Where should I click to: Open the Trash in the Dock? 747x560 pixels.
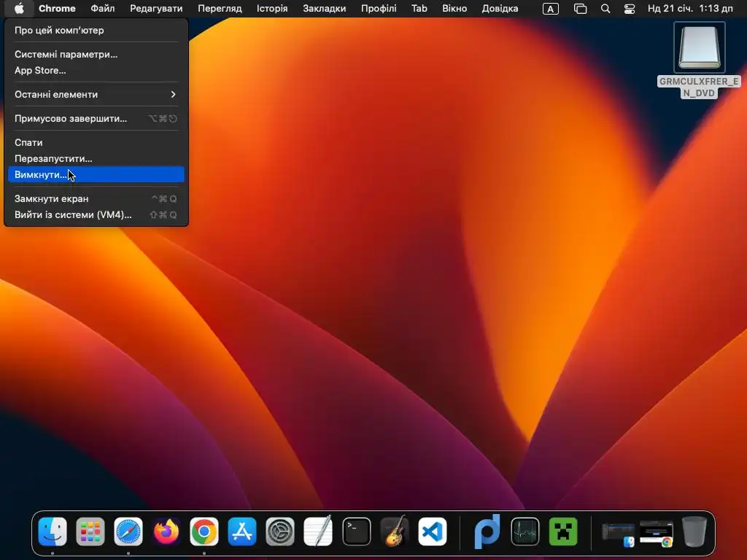(x=694, y=532)
